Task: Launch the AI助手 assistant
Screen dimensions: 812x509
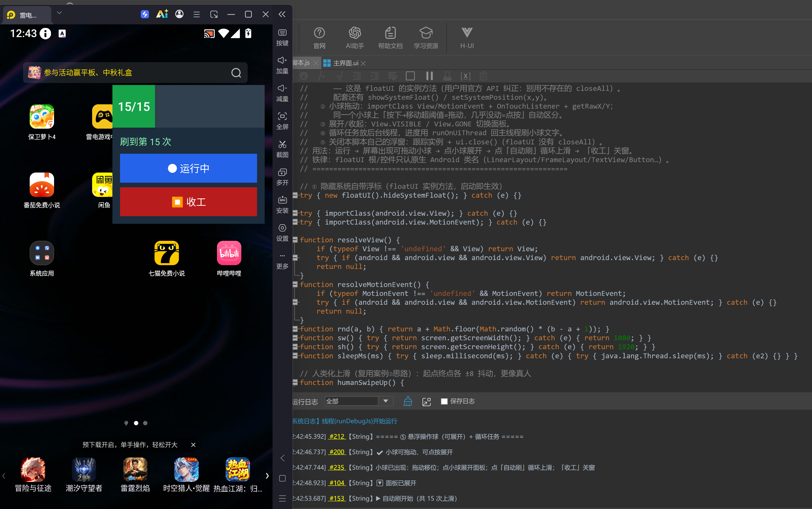Action: click(355, 38)
